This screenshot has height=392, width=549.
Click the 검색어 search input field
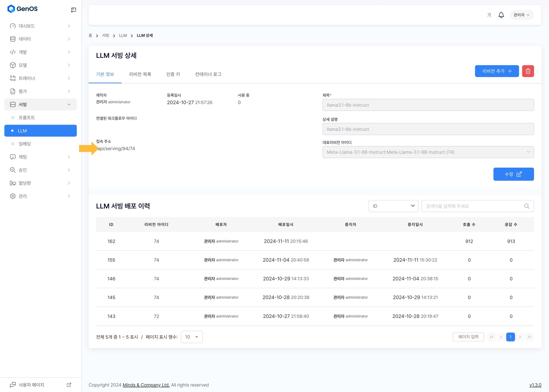[471, 206]
